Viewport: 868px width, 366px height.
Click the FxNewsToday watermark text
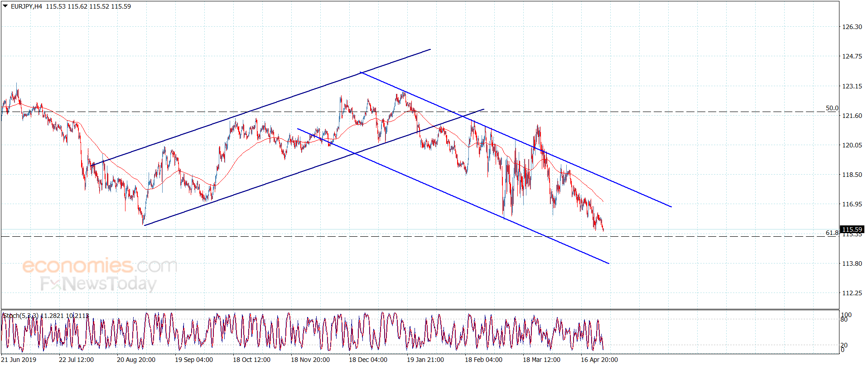pyautogui.click(x=98, y=284)
